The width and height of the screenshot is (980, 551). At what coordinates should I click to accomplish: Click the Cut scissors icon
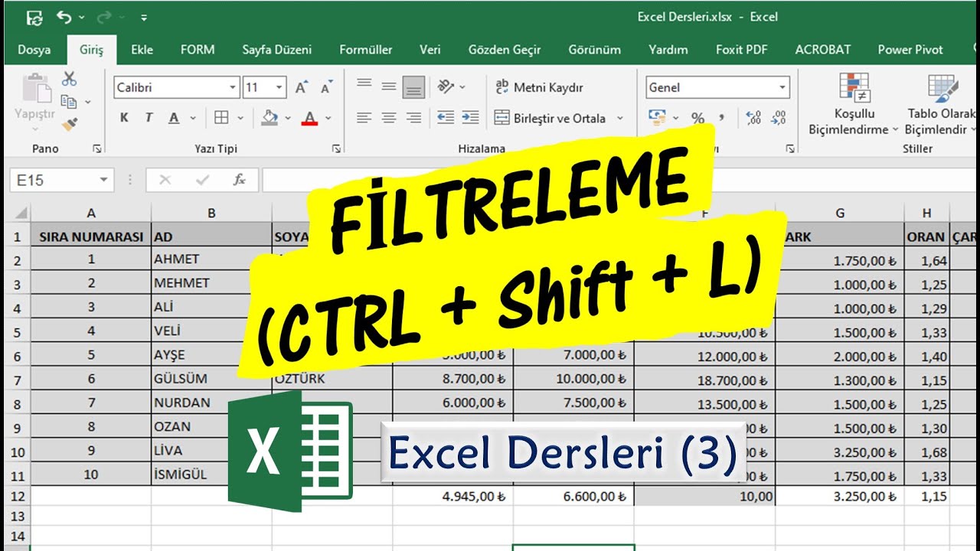click(70, 78)
